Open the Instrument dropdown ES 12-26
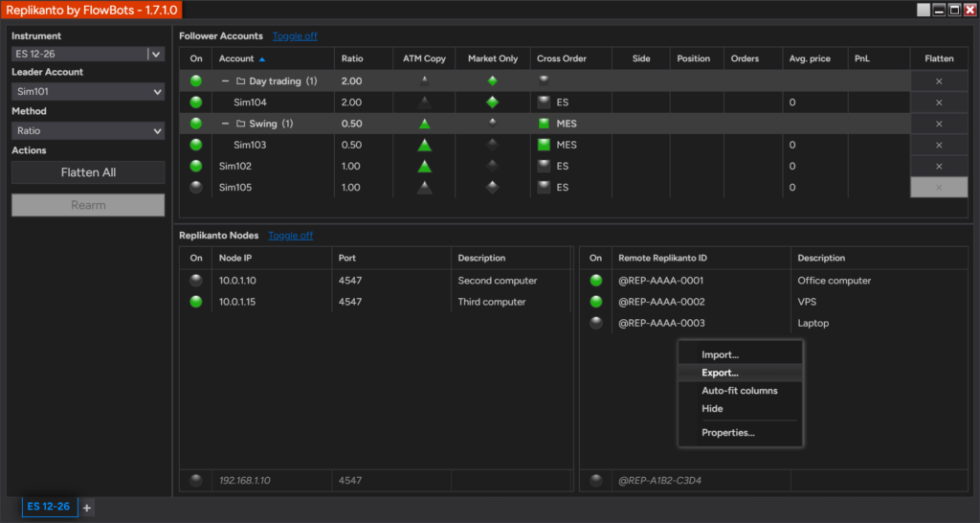Viewport: 980px width, 523px height. pyautogui.click(x=88, y=54)
